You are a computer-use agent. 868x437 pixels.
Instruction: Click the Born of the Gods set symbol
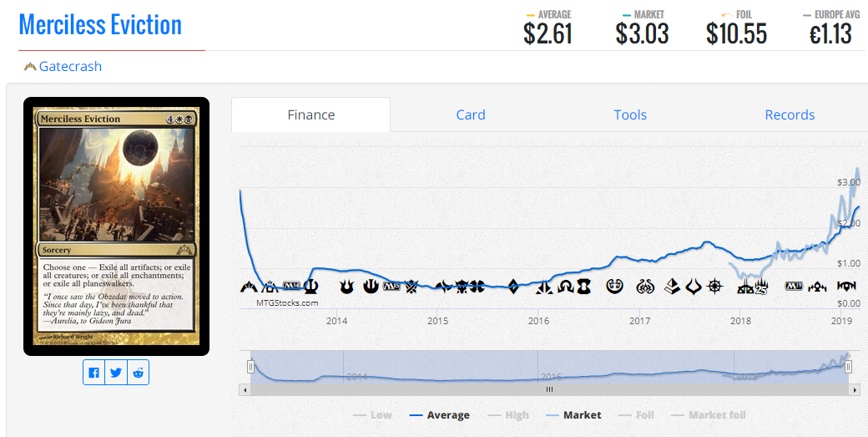tap(346, 287)
